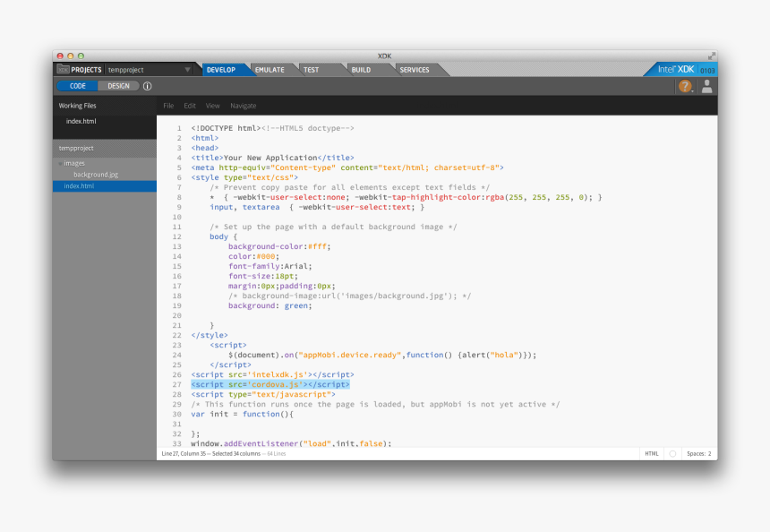Click the 0103 version badge
The width and height of the screenshot is (770, 532).
click(x=707, y=70)
